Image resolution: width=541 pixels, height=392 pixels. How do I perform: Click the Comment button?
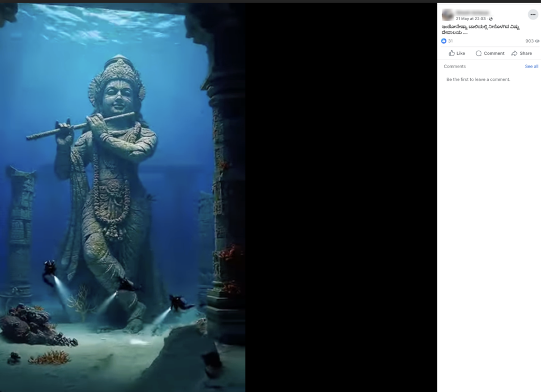[490, 53]
